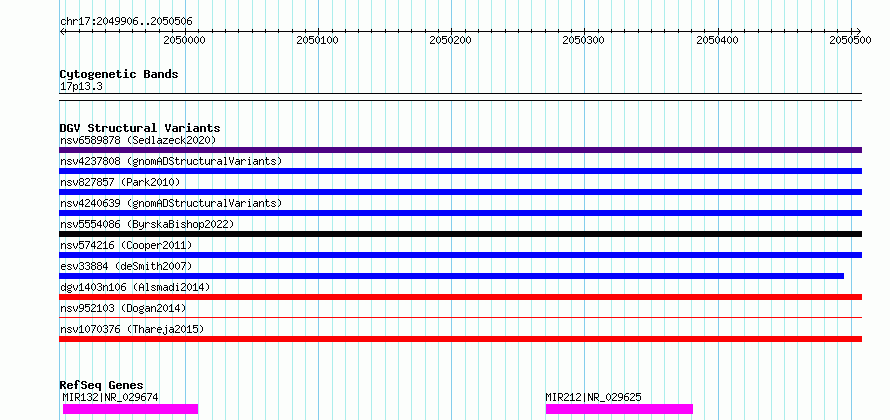This screenshot has width=890, height=420.
Task: Click the magenta MIR212 gene bar
Action: point(619,409)
